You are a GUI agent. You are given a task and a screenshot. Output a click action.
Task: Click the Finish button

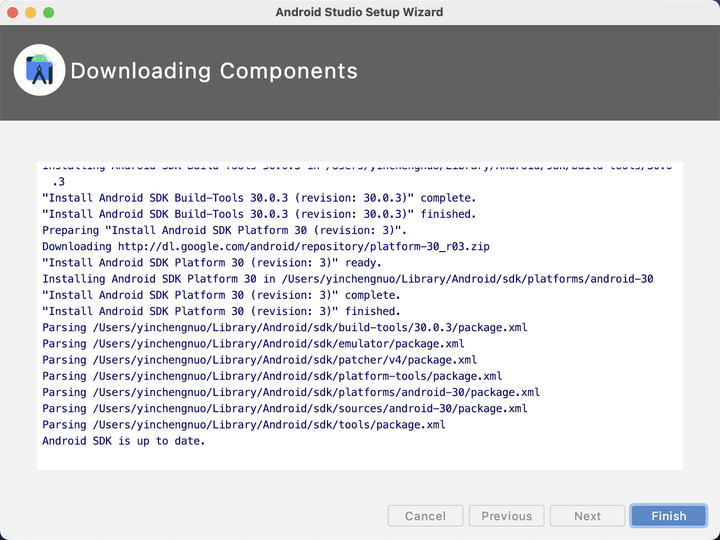click(669, 516)
